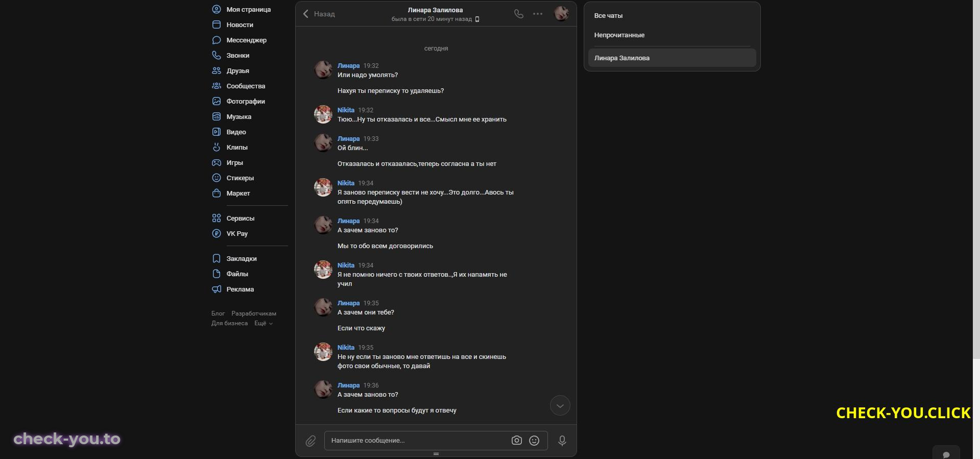980x459 pixels.
Task: Open VK Pay ruble icon
Action: 217,233
